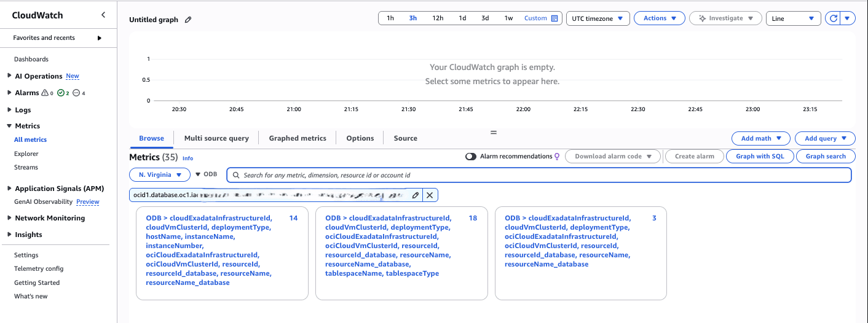Expand Favorites and recents
The height and width of the screenshot is (323, 868).
point(100,38)
